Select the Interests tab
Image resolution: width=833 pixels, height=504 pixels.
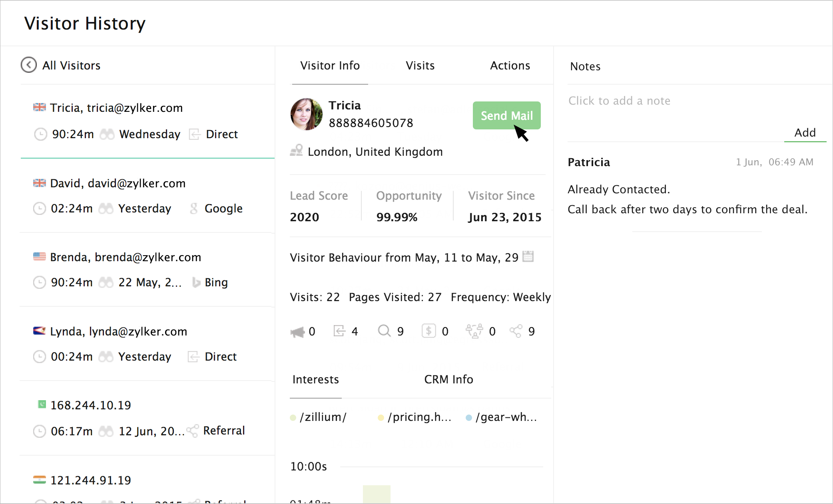(315, 379)
